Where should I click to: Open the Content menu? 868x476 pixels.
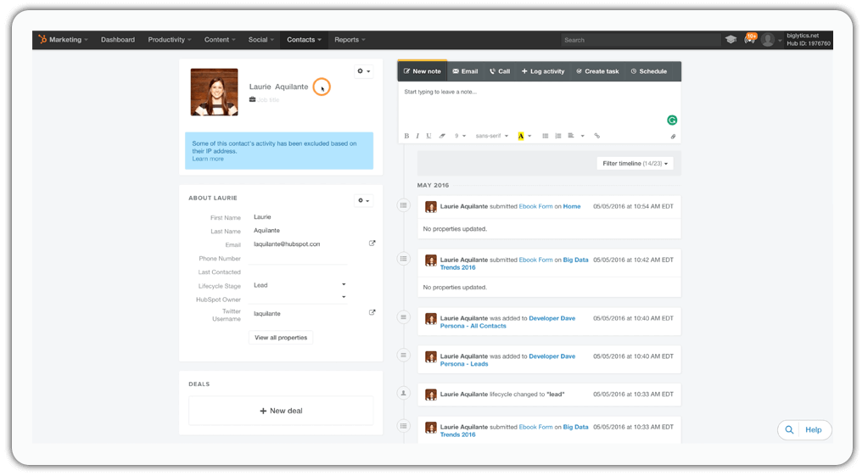pos(220,39)
